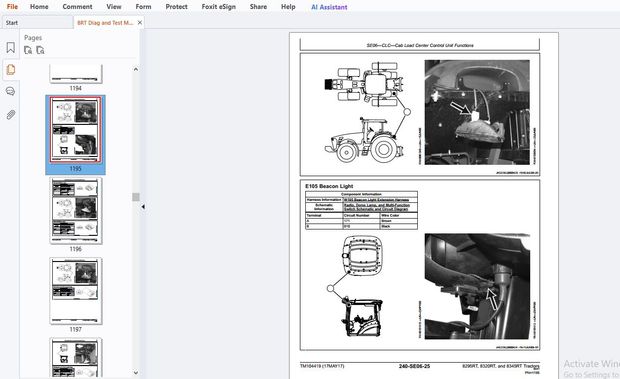Click page label 1194 under thumbnail
Viewport: 620px width, 379px height.
76,88
